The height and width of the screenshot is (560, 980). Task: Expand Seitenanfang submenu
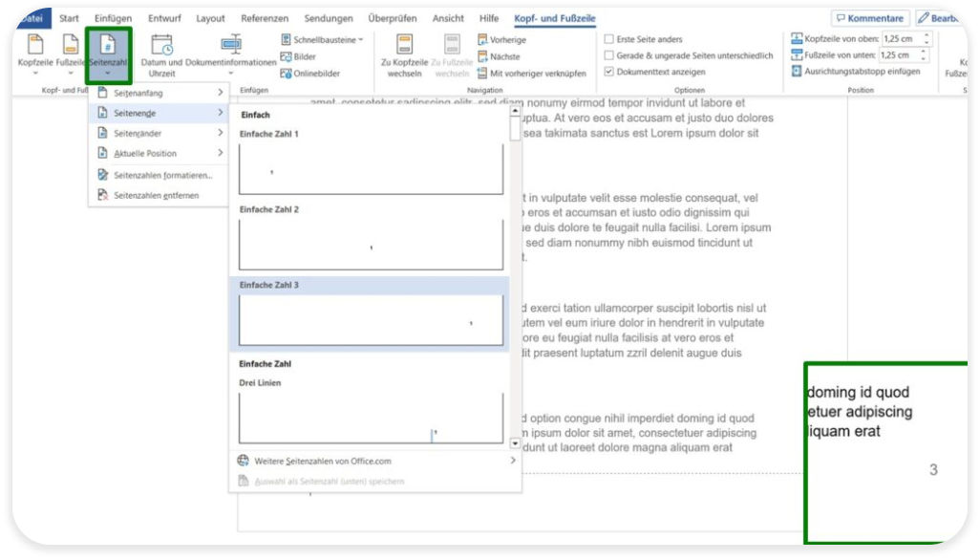click(159, 93)
